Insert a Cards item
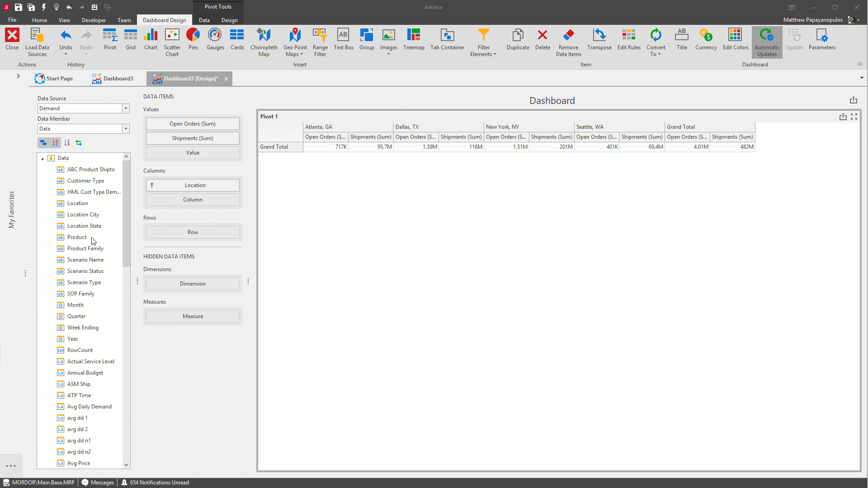868x488 pixels. 237,39
